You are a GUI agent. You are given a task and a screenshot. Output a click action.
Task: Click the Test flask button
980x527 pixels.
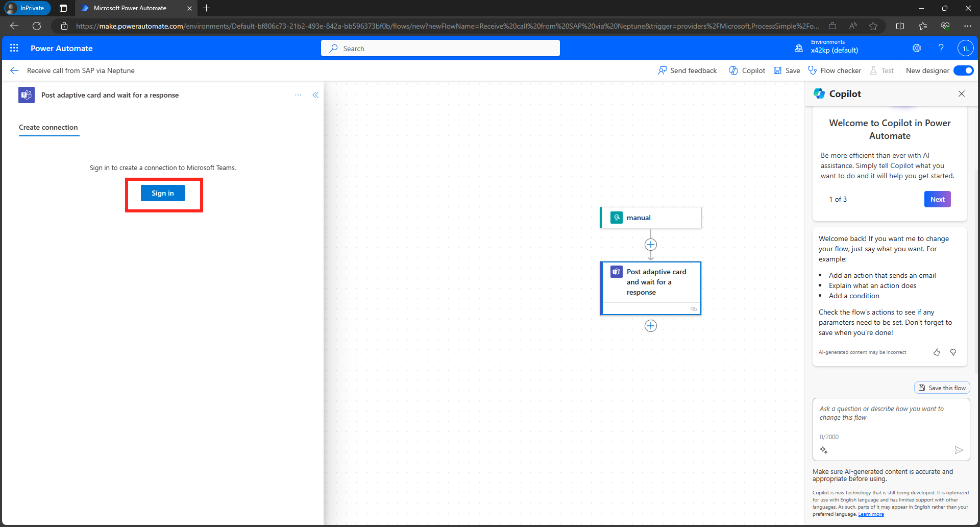(881, 70)
